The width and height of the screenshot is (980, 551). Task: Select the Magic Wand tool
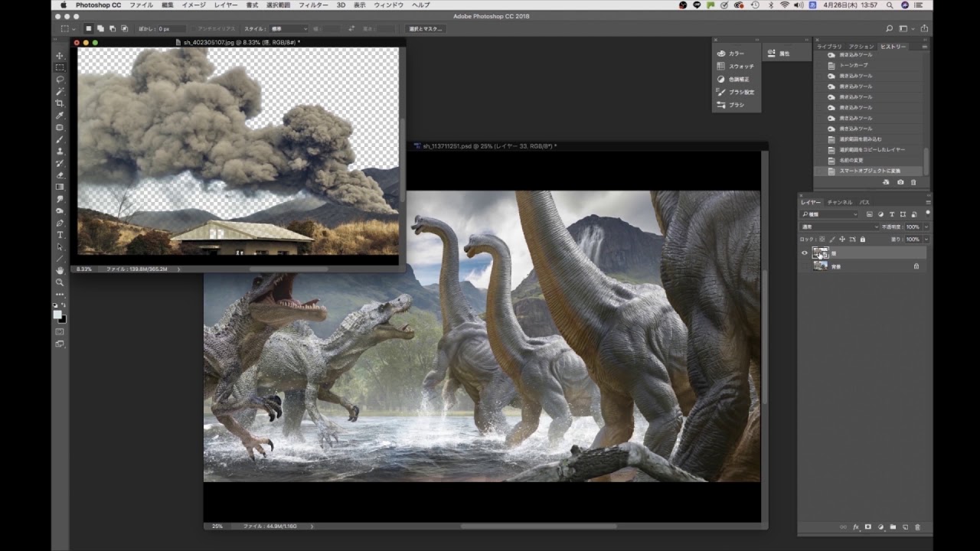point(60,91)
